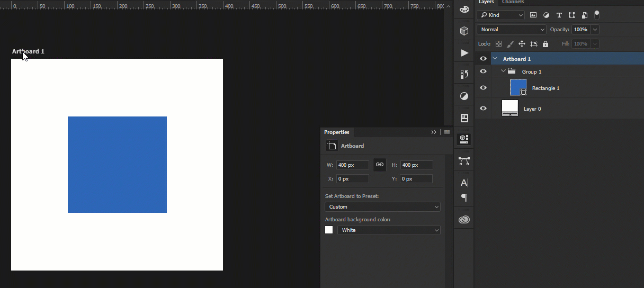The width and height of the screenshot is (644, 288).
Task: Filter layers by pixel layers icon
Action: (x=533, y=15)
